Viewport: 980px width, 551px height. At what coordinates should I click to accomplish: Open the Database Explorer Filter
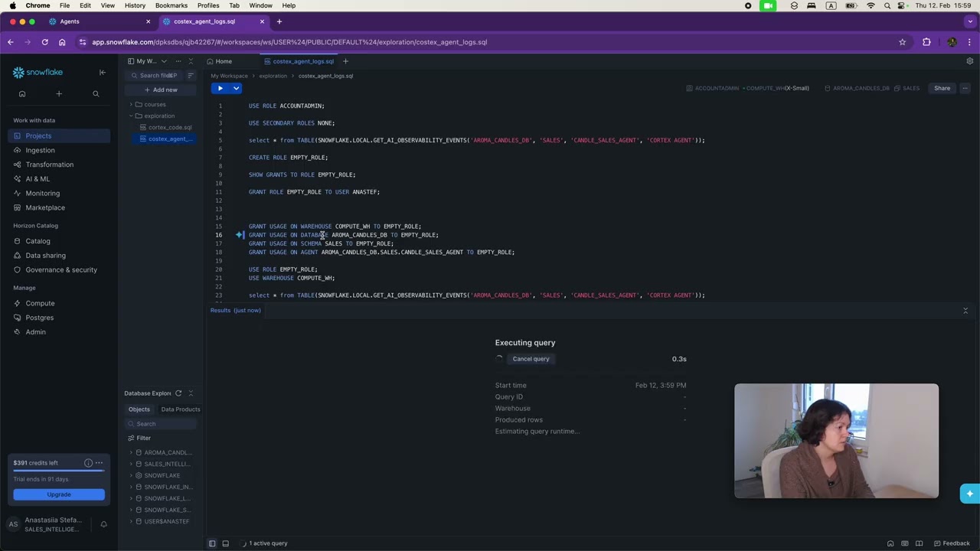point(139,439)
